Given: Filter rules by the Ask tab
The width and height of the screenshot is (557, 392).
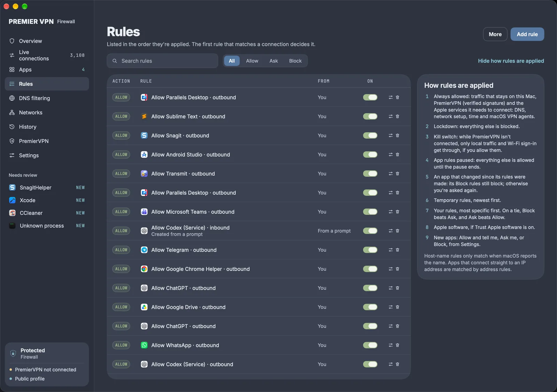Looking at the screenshot, I should (274, 61).
